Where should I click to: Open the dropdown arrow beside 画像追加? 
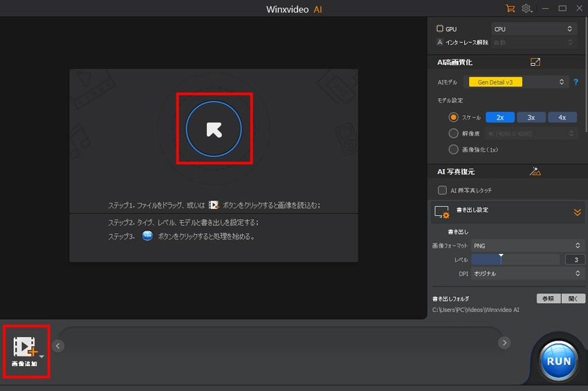pos(42,356)
